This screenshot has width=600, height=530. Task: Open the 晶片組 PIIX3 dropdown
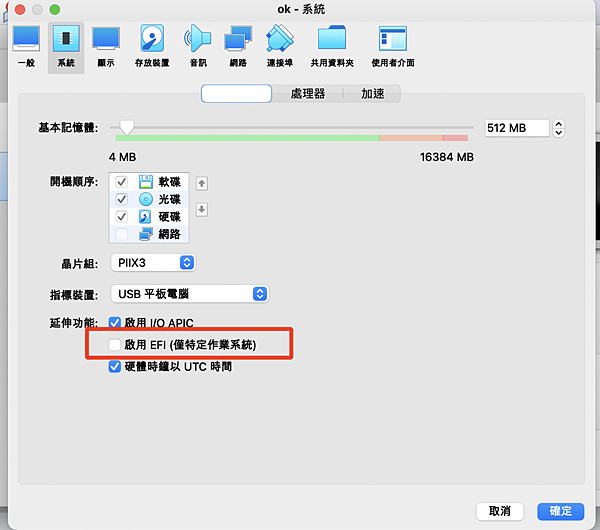[153, 263]
